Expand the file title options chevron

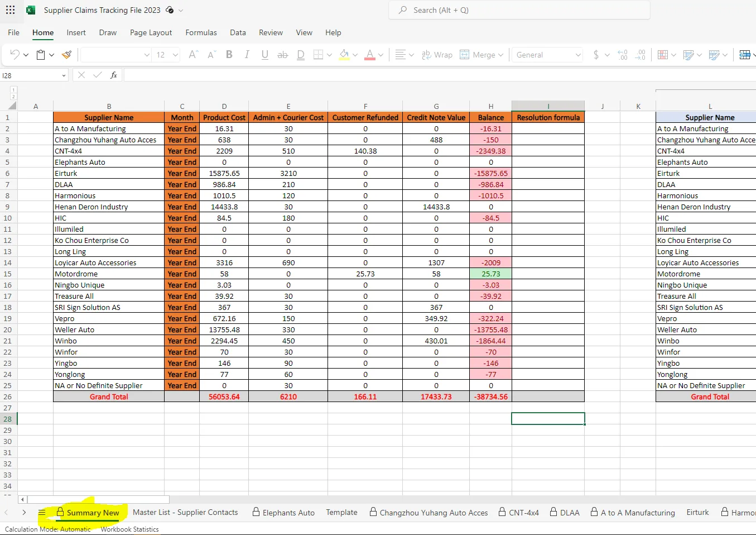click(x=181, y=10)
